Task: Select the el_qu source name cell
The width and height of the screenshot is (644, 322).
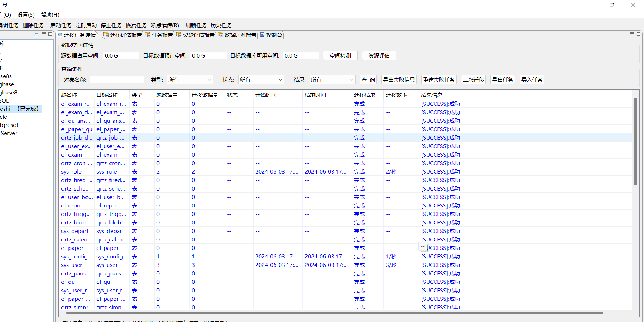Action: tap(68, 282)
